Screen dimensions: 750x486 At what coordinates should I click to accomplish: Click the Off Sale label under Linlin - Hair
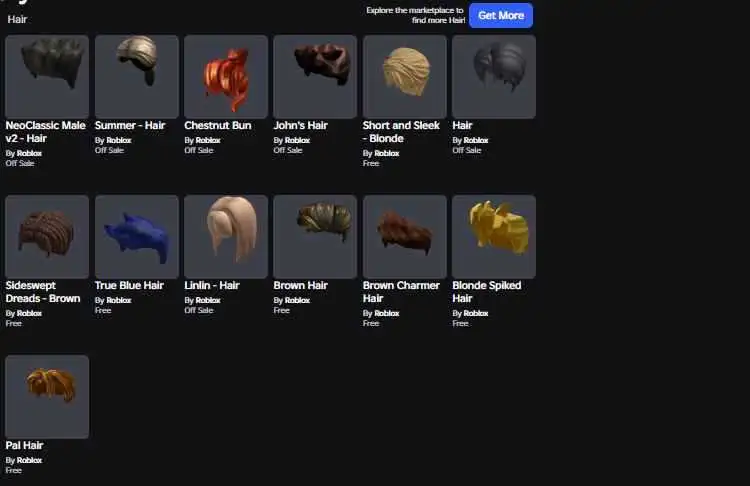(x=199, y=310)
